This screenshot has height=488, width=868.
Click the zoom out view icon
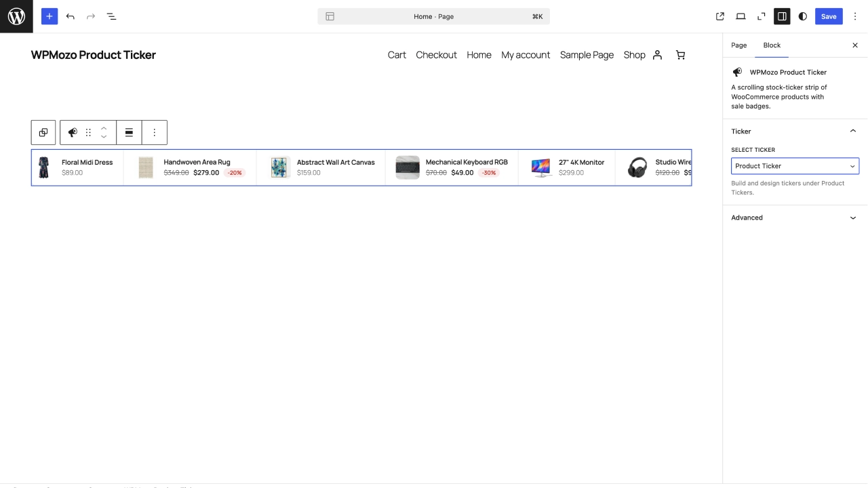click(762, 16)
